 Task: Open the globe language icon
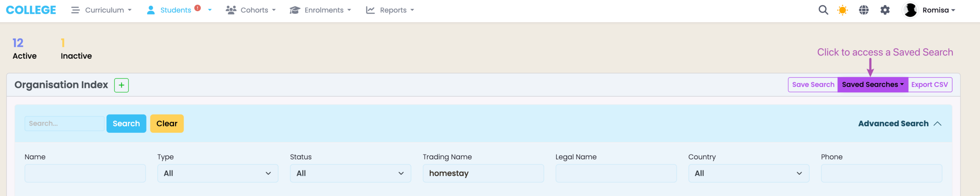tap(864, 10)
